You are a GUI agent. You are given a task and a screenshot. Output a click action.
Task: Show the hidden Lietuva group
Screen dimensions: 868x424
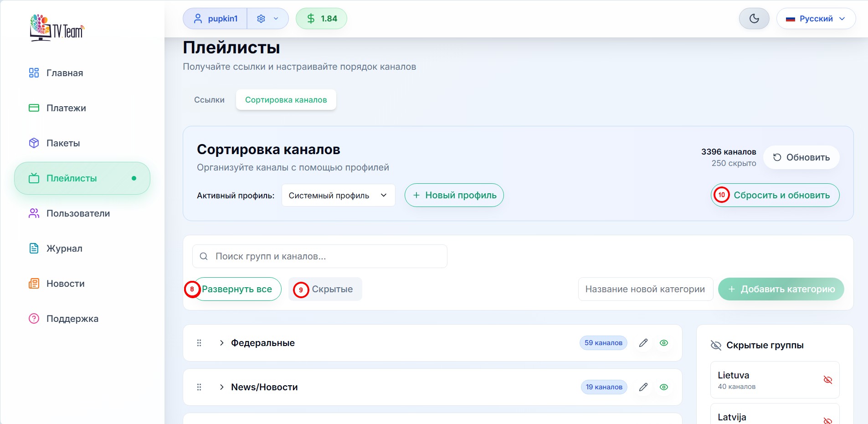click(x=828, y=379)
